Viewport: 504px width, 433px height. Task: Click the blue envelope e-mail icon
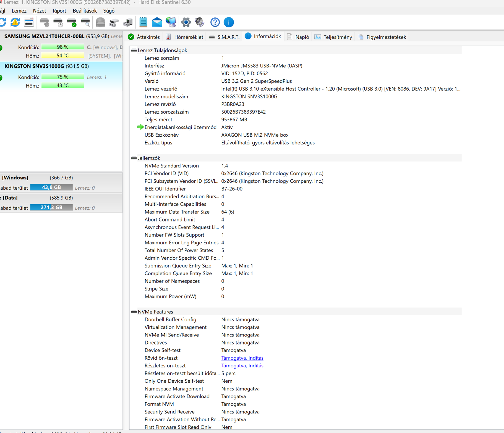[x=157, y=22]
